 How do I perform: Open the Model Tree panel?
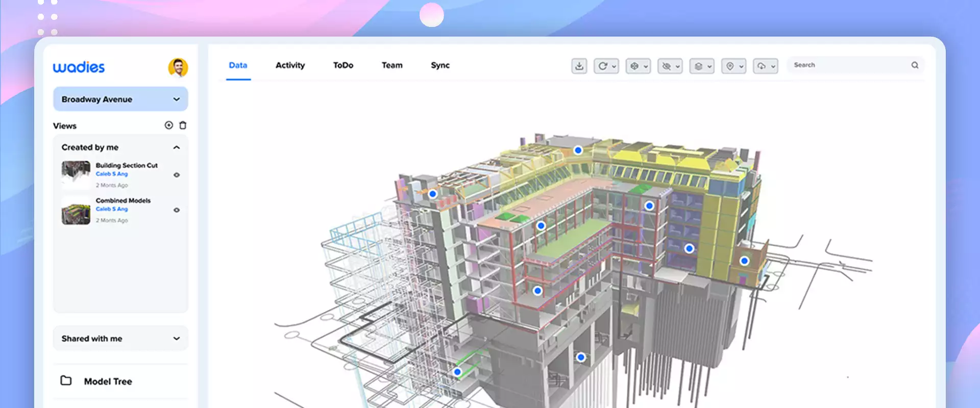coord(108,381)
